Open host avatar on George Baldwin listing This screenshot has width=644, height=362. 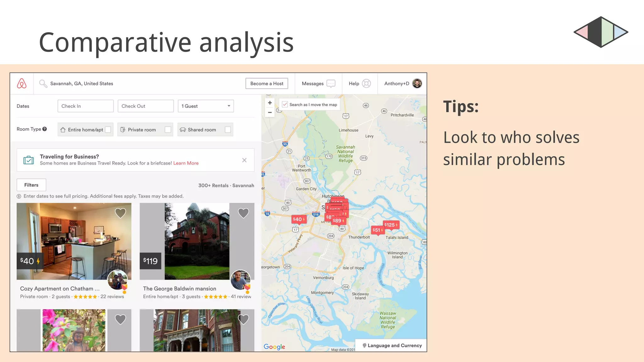click(x=241, y=280)
